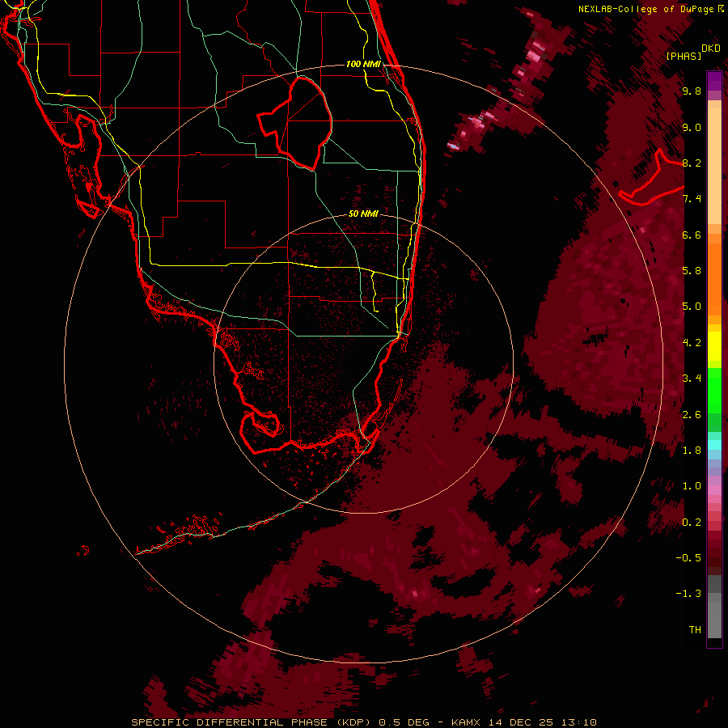Click the KAMX station identifier in caption
Viewport: 728px width, 728px height.
467,722
